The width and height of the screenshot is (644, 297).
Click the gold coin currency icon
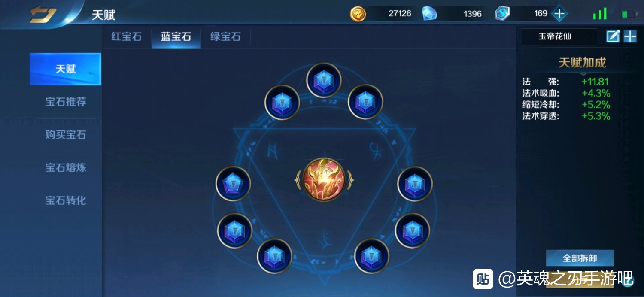[x=358, y=14]
